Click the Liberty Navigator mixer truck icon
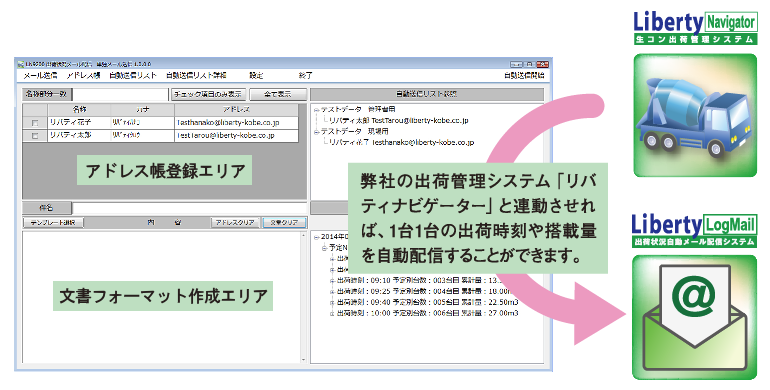This screenshot has width=770, height=390. click(x=695, y=115)
